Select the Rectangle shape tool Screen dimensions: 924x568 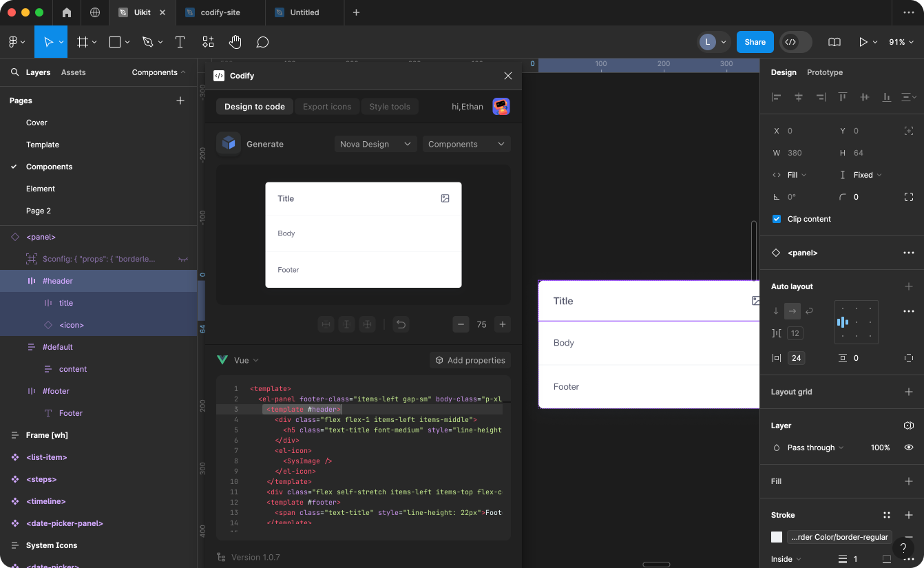point(115,42)
